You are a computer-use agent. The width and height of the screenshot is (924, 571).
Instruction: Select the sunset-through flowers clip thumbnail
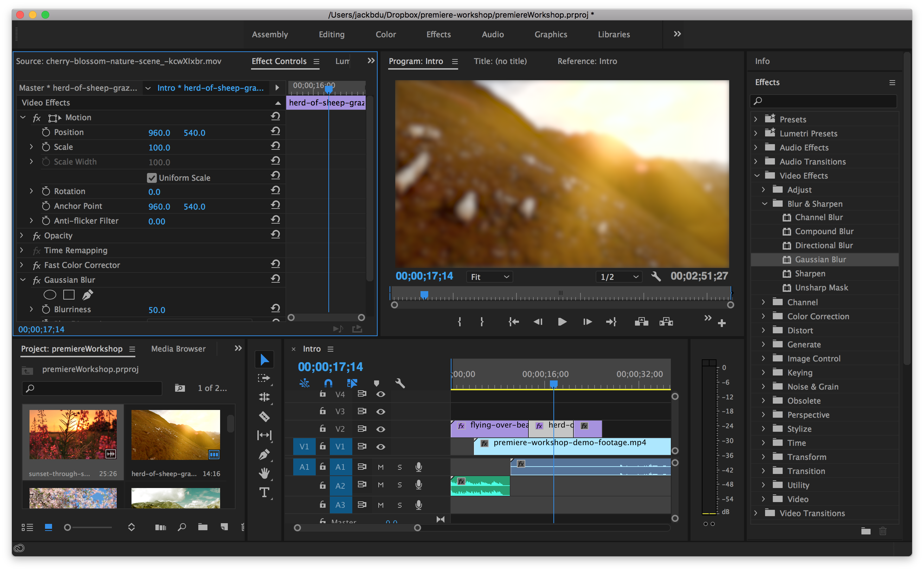click(x=73, y=434)
